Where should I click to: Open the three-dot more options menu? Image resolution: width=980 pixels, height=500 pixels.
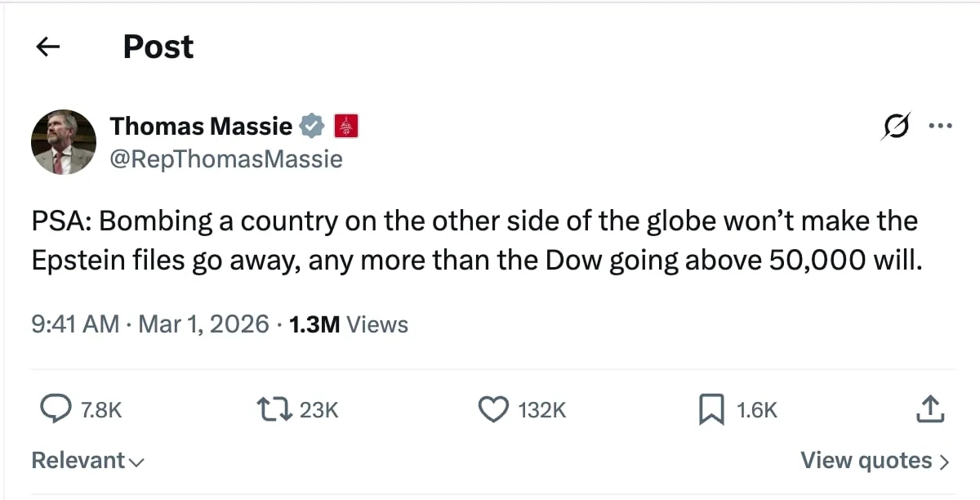940,126
